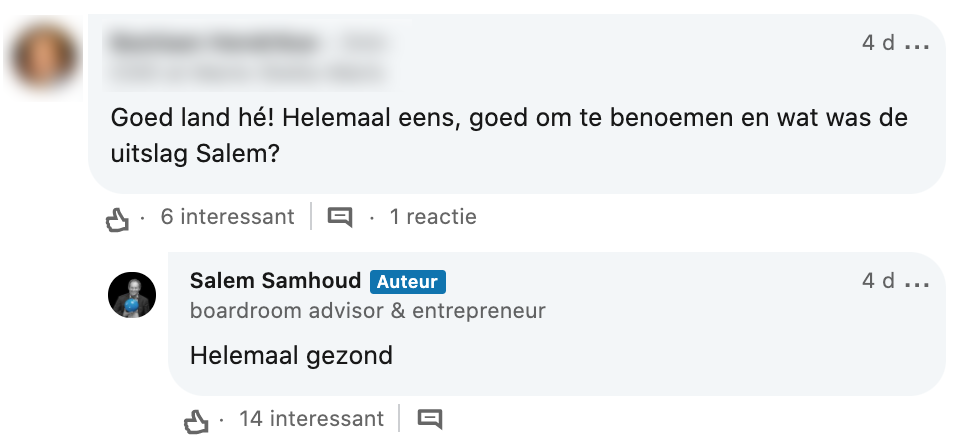The height and width of the screenshot is (442, 964).
Task: Like the comment asking about the uitslag
Action: click(118, 218)
